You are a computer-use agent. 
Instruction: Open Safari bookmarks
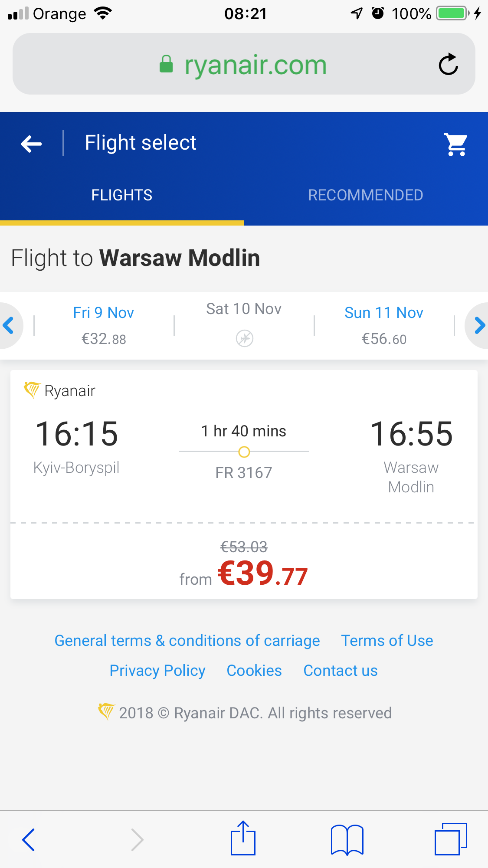pyautogui.click(x=347, y=839)
